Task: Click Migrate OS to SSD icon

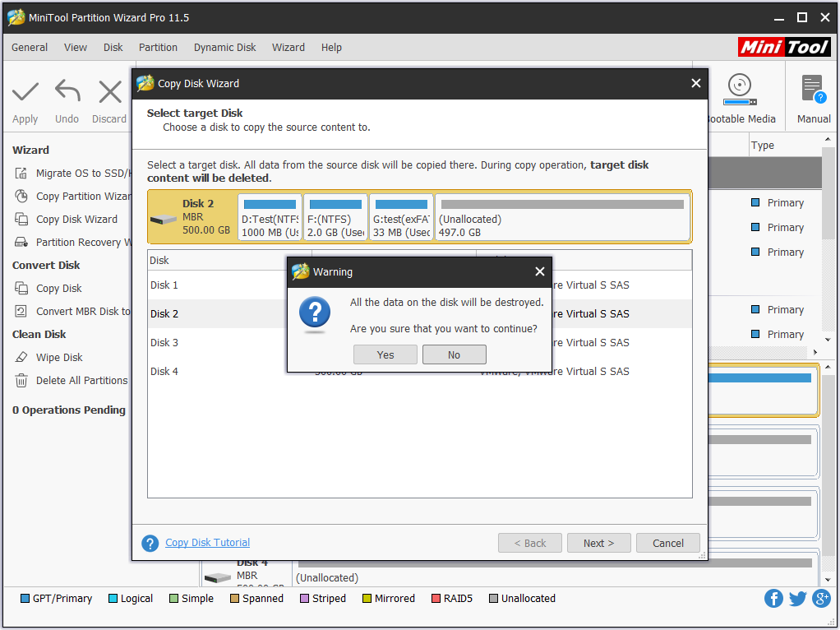Action: 21,174
